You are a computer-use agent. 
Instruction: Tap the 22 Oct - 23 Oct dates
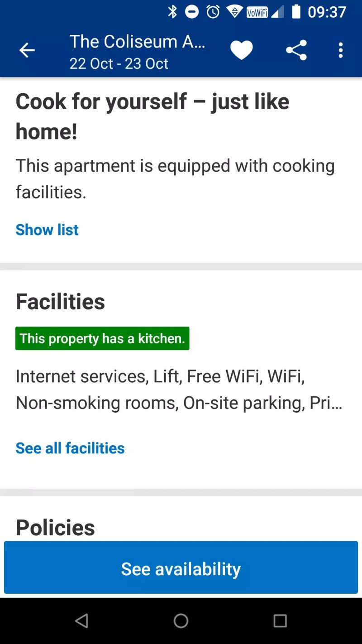(x=119, y=63)
